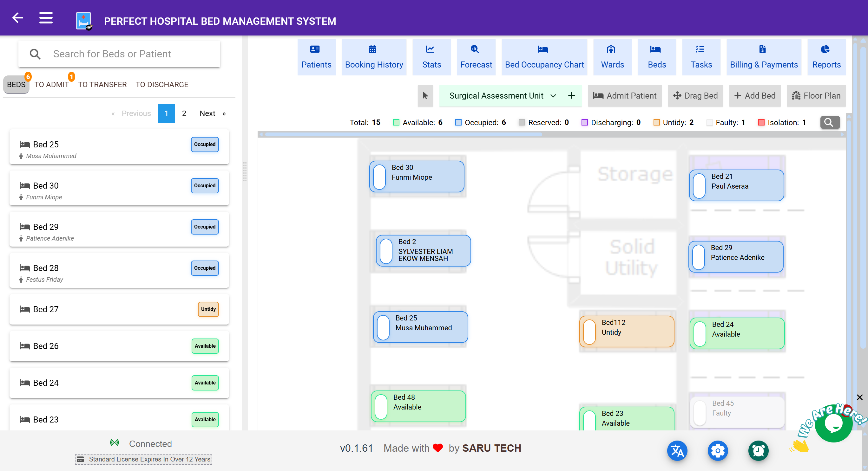Open the Patients section
Viewport: 868px width, 471px height.
(316, 57)
